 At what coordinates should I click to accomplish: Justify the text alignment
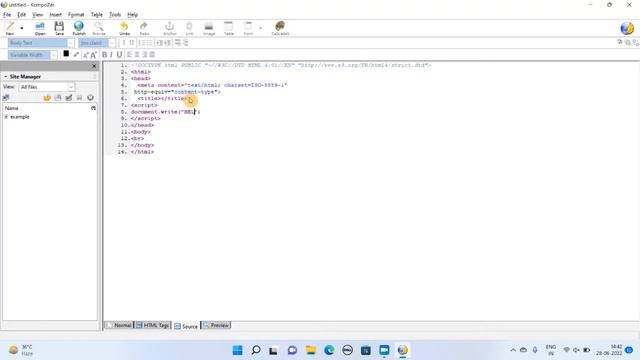152,55
